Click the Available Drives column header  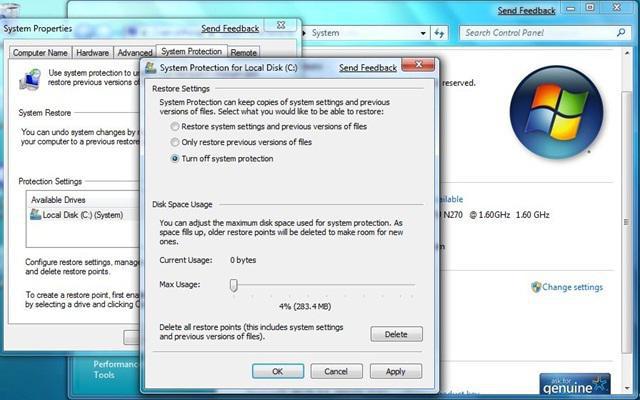(58, 200)
